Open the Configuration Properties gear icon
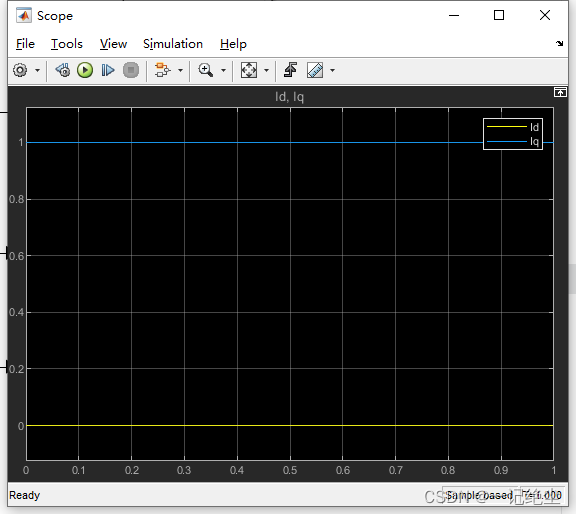576x514 pixels. [x=20, y=70]
